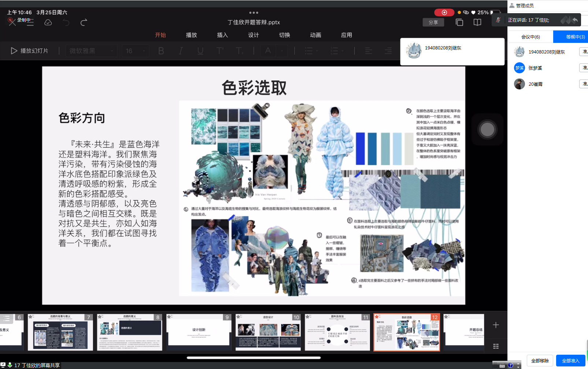588x369 pixels.
Task: Click the font color A icon
Action: pos(268,51)
